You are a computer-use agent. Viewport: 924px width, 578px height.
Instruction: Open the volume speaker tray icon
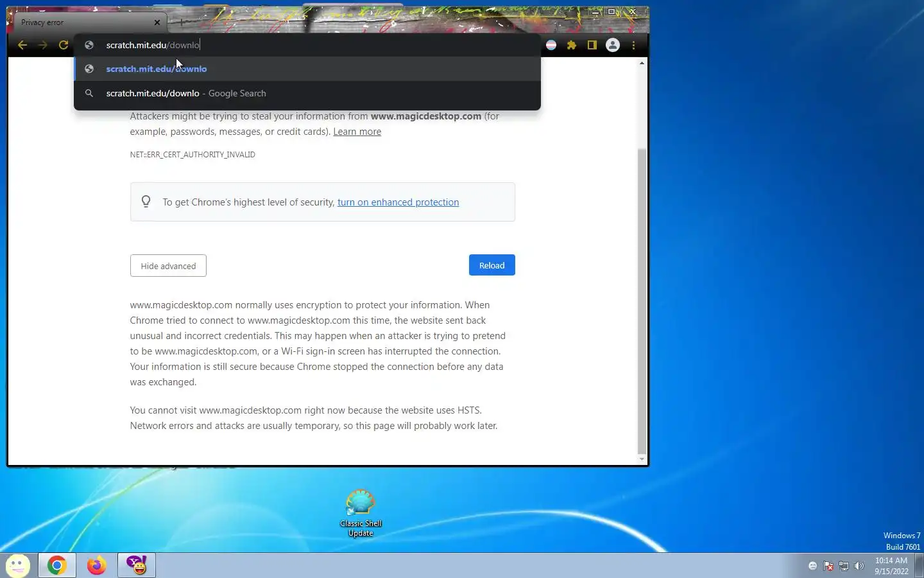[859, 566]
